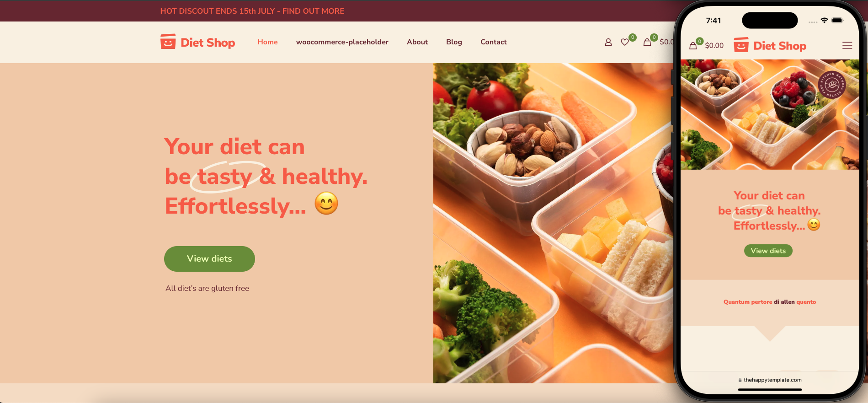Select the Contact menu item
The height and width of the screenshot is (403, 868).
tap(494, 42)
